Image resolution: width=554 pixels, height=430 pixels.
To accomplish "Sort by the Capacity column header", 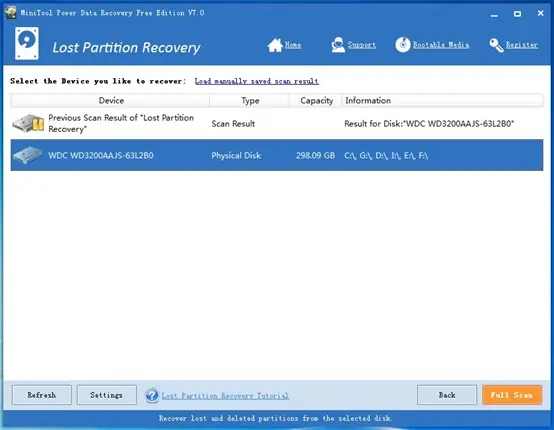I will 316,100.
